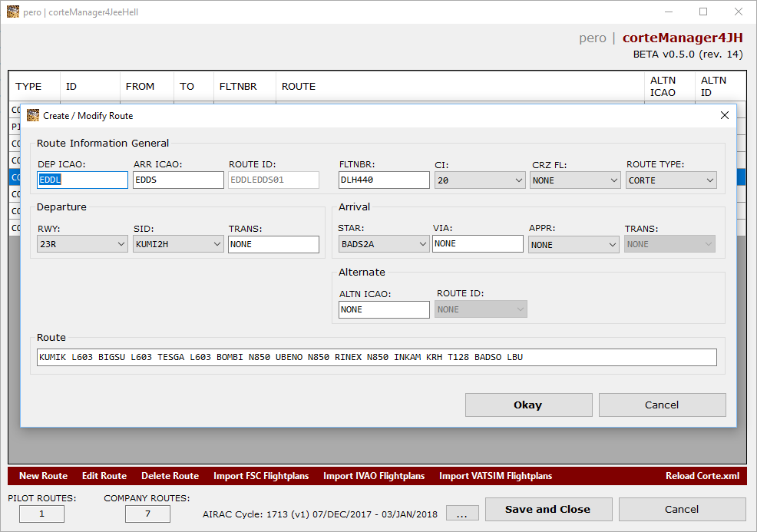Cancel the Create / Modify Route dialog
Viewport: 757px width, 532px height.
[663, 405]
